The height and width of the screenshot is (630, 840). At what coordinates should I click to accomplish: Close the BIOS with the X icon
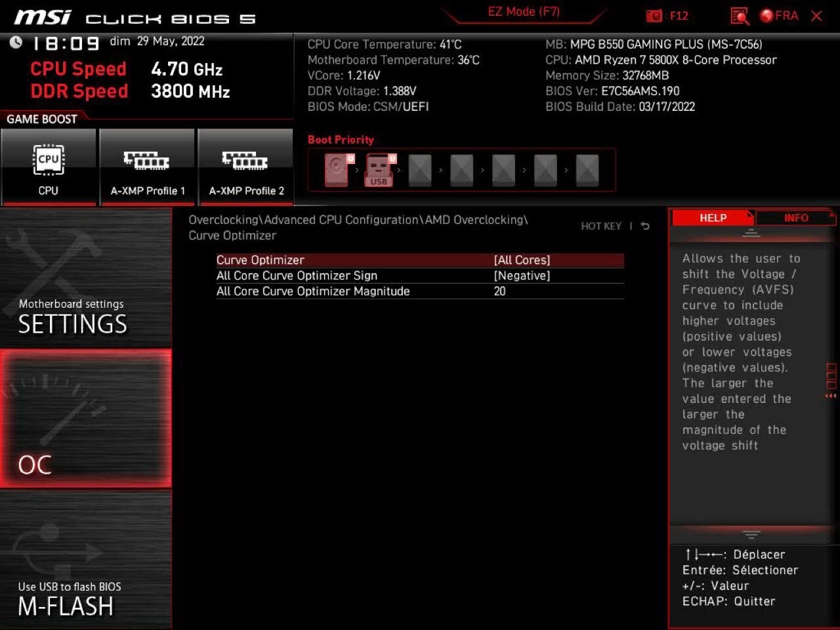(x=816, y=16)
